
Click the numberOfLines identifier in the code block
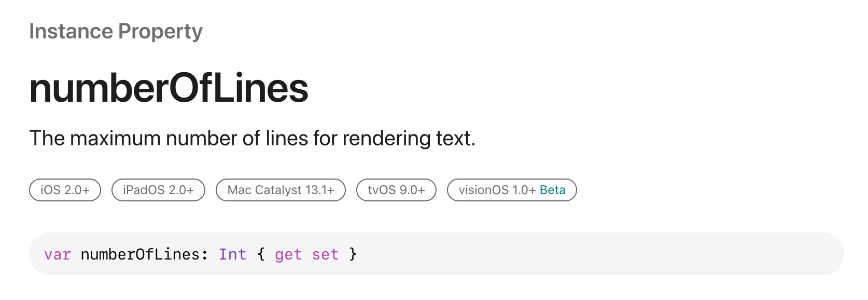[140, 254]
